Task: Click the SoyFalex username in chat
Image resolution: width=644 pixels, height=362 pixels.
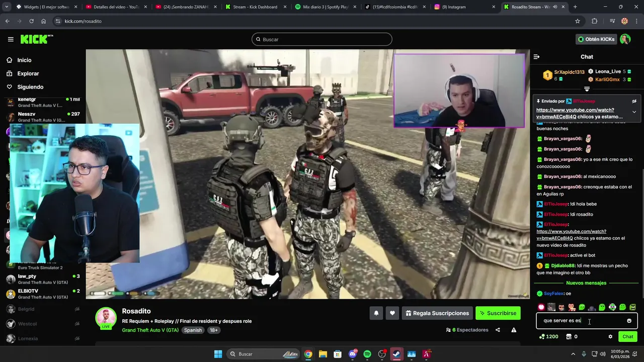Action: pos(553,294)
